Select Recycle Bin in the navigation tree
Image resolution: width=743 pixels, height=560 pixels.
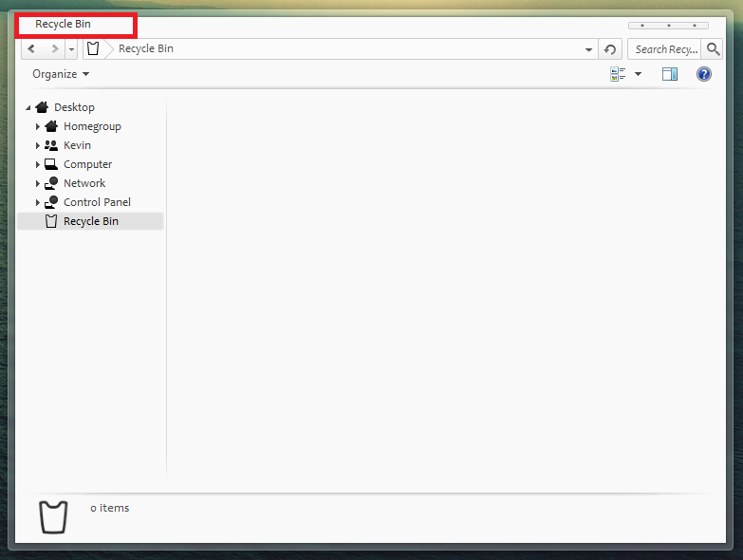[x=90, y=221]
